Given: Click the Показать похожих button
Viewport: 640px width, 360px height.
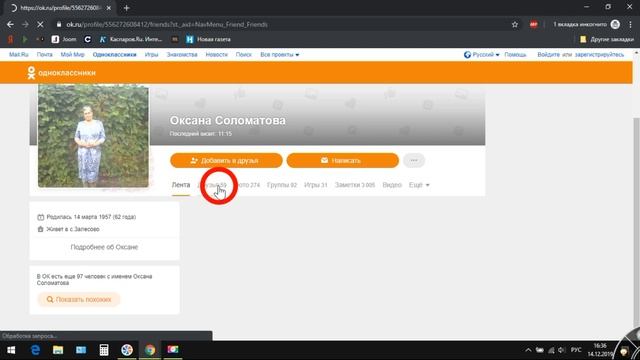Looking at the screenshot, I should (x=79, y=299).
